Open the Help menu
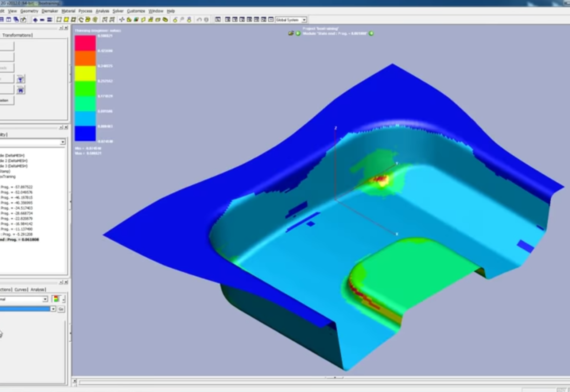This screenshot has height=392, width=570. tap(170, 11)
